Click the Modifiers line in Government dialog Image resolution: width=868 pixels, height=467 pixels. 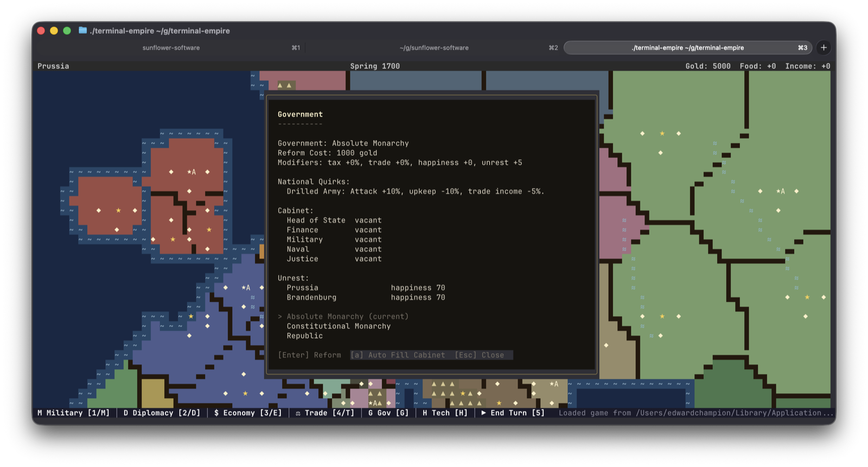pos(400,163)
